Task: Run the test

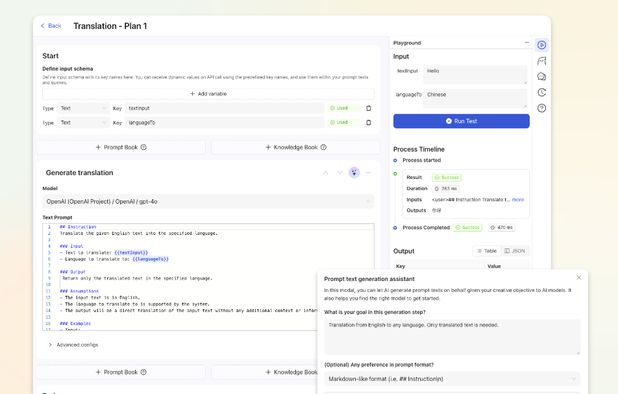Action: pyautogui.click(x=461, y=121)
